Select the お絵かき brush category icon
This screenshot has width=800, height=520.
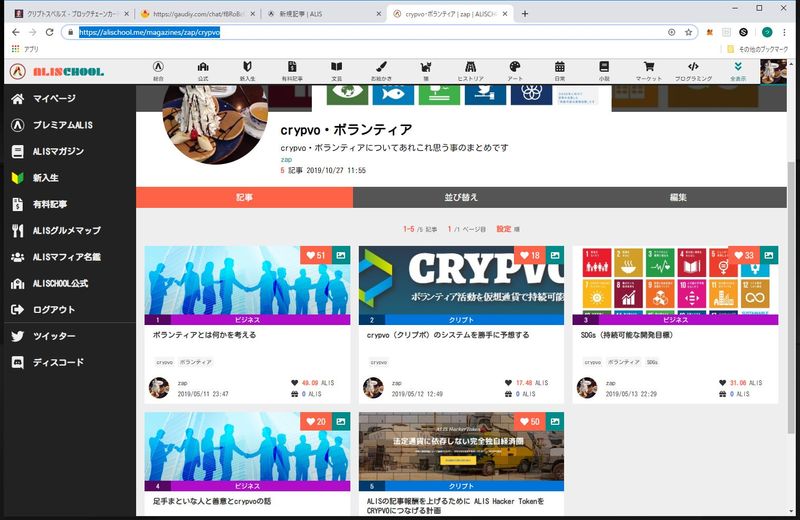[x=381, y=71]
